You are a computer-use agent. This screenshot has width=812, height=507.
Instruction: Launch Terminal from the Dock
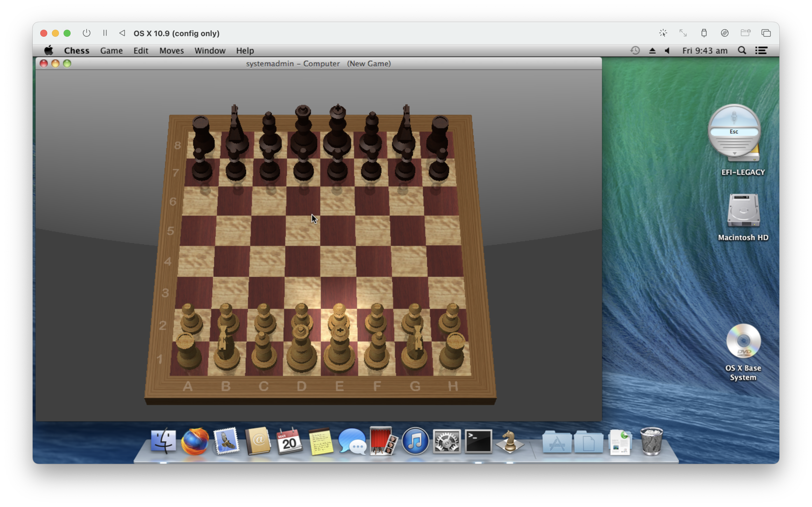click(x=478, y=441)
